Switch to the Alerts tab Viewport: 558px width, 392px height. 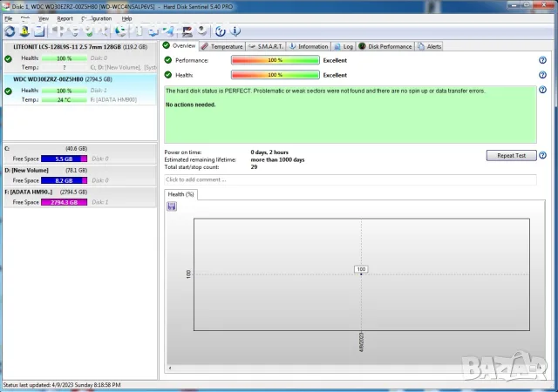(x=430, y=46)
